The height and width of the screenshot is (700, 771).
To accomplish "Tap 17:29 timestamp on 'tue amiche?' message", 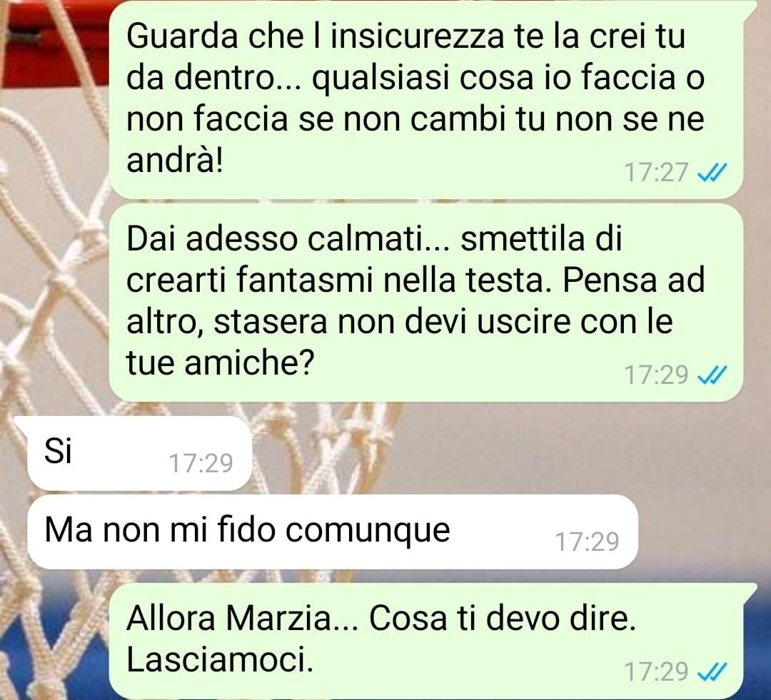I will (x=656, y=375).
